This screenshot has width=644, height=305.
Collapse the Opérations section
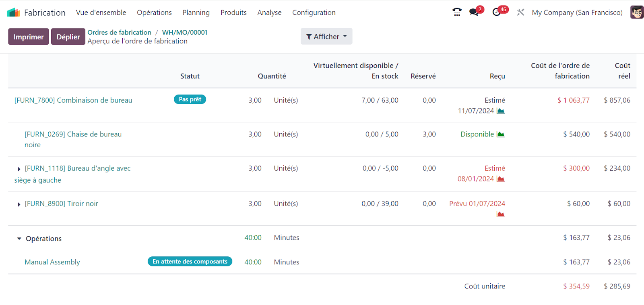19,239
